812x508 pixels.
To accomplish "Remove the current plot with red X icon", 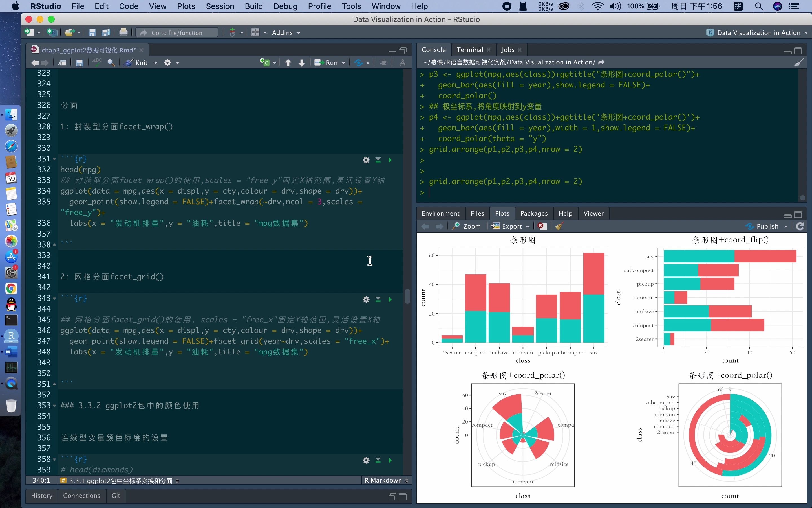I will click(x=542, y=226).
